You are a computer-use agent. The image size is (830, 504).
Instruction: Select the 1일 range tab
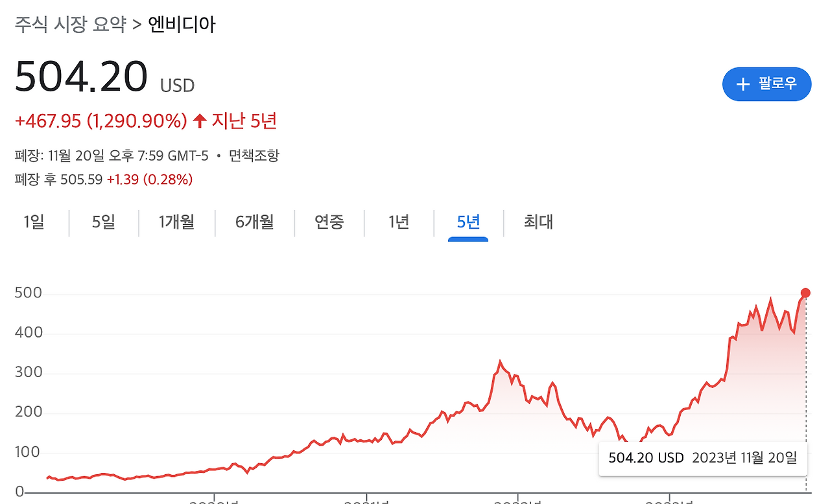pos(34,222)
